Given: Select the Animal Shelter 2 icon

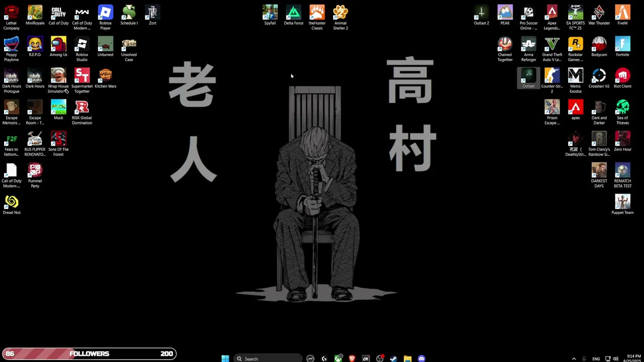Looking at the screenshot, I should pos(341,18).
